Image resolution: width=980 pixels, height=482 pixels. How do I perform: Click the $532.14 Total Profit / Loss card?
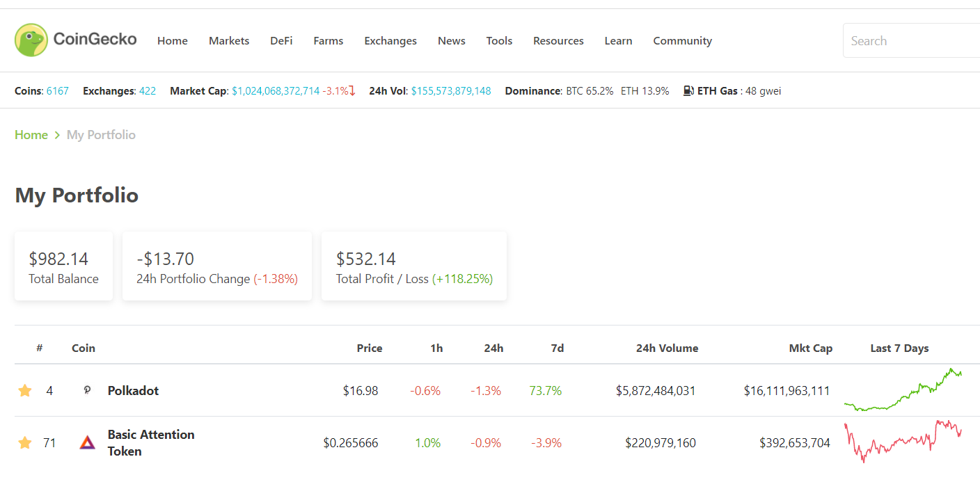coord(414,266)
